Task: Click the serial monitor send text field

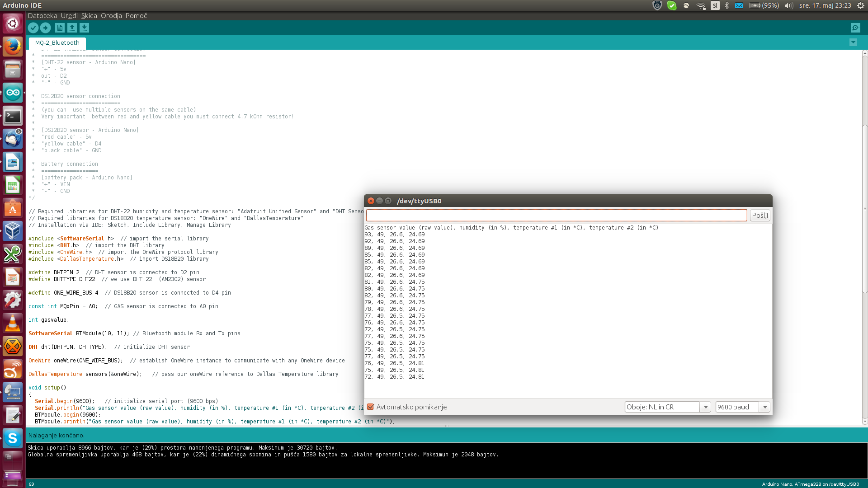Action: (x=557, y=216)
